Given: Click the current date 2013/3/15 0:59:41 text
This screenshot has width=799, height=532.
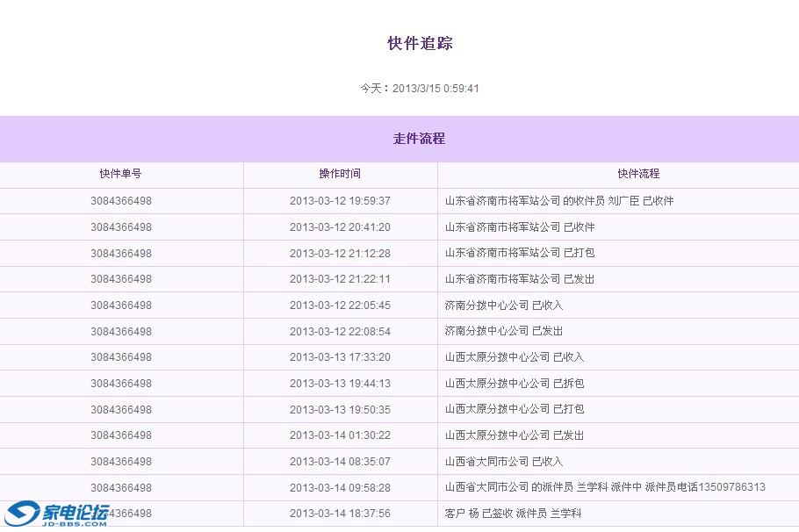Looking at the screenshot, I should coord(420,89).
